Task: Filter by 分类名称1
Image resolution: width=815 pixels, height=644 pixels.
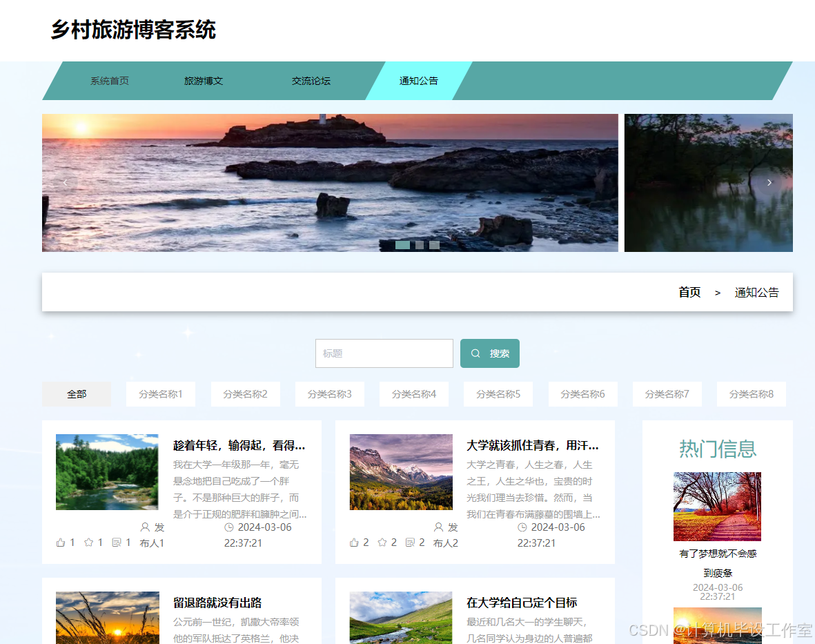Action: coord(161,394)
